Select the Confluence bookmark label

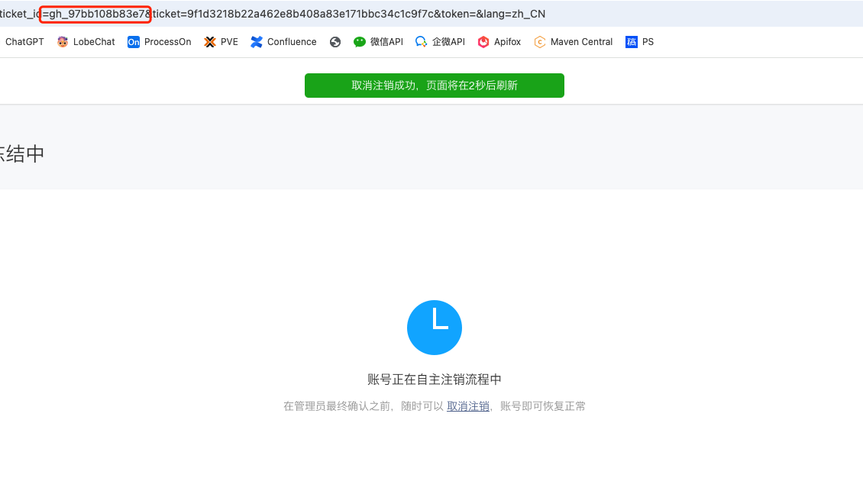pos(292,42)
